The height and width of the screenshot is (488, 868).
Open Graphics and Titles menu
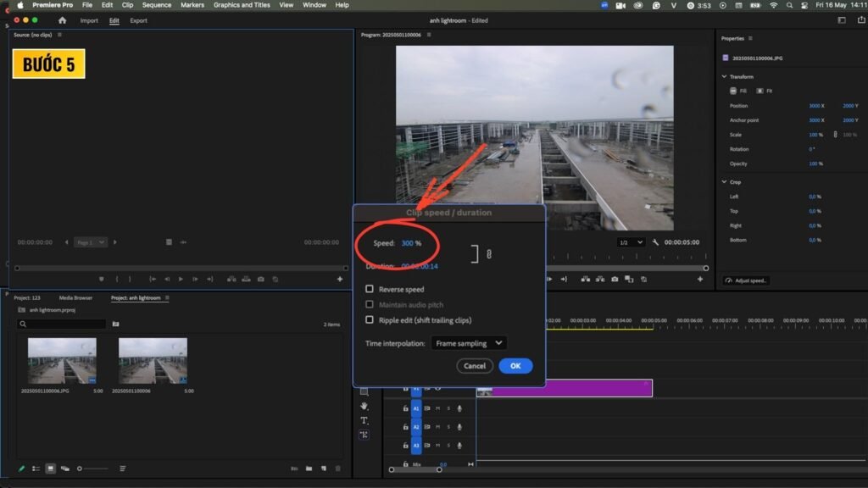(x=242, y=5)
